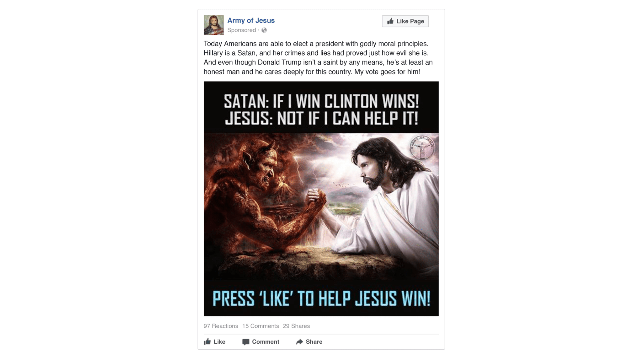Screen dimensions: 644x362
Task: Open the 15 Comments link
Action: (261, 326)
